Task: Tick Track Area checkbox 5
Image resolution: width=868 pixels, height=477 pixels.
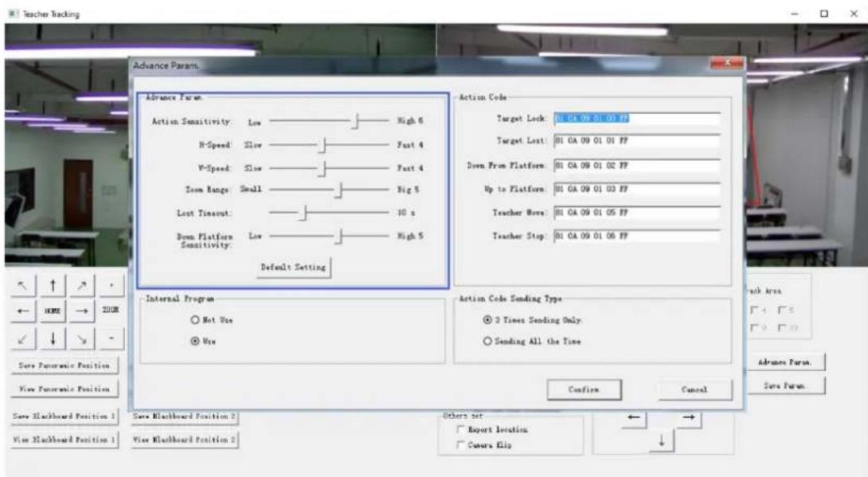Action: click(782, 311)
